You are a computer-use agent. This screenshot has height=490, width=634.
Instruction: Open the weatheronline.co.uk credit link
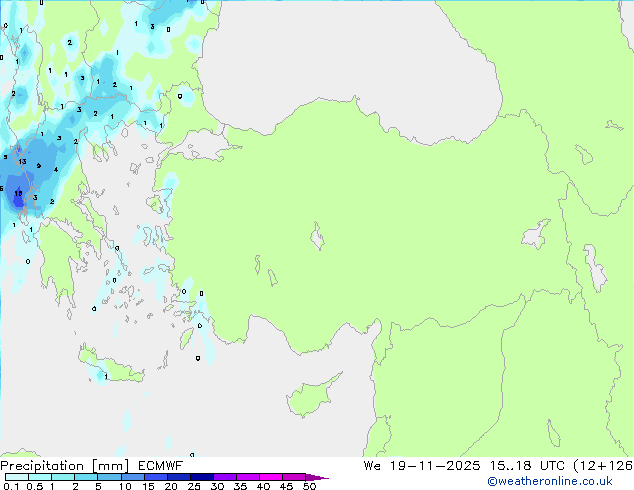(x=549, y=481)
